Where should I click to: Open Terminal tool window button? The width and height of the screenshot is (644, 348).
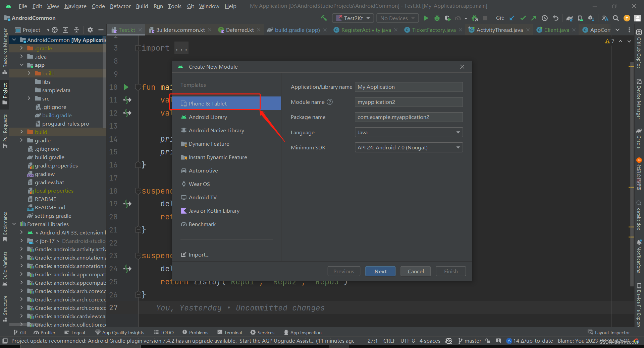click(229, 332)
